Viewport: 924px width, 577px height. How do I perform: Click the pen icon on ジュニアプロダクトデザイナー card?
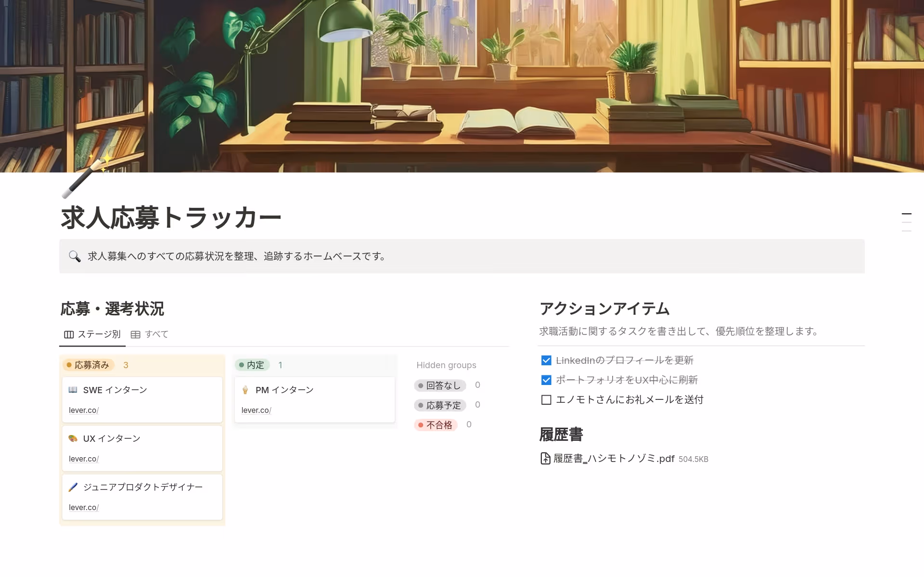[x=73, y=487]
